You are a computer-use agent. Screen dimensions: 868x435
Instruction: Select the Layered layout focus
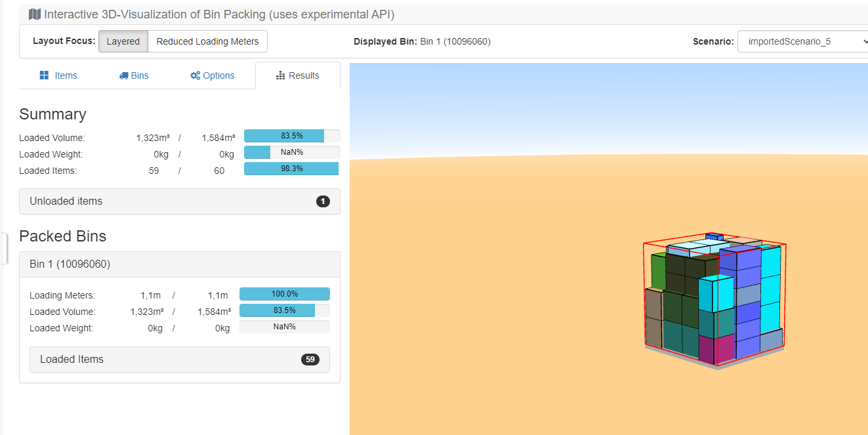[x=123, y=41]
